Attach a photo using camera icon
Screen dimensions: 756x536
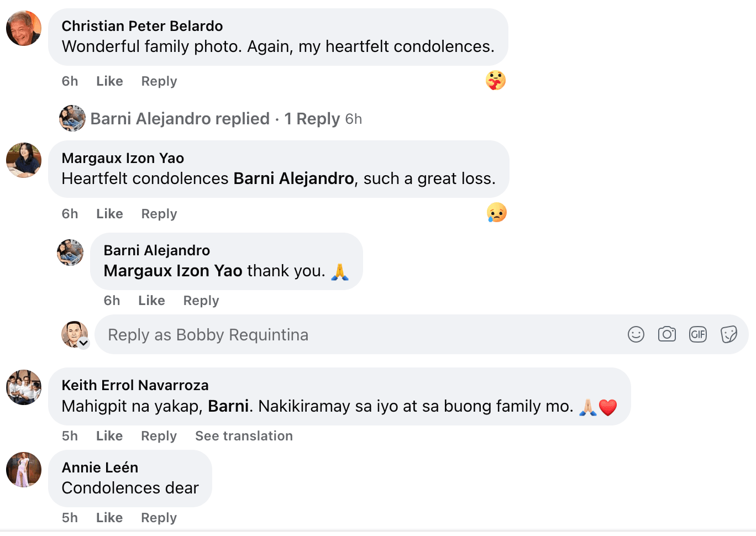667,334
